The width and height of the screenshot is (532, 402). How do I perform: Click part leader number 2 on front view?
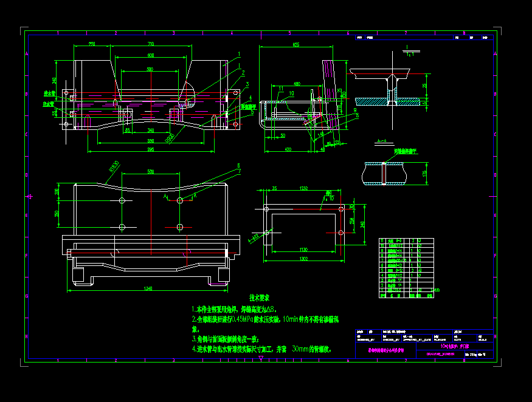[x=243, y=72]
